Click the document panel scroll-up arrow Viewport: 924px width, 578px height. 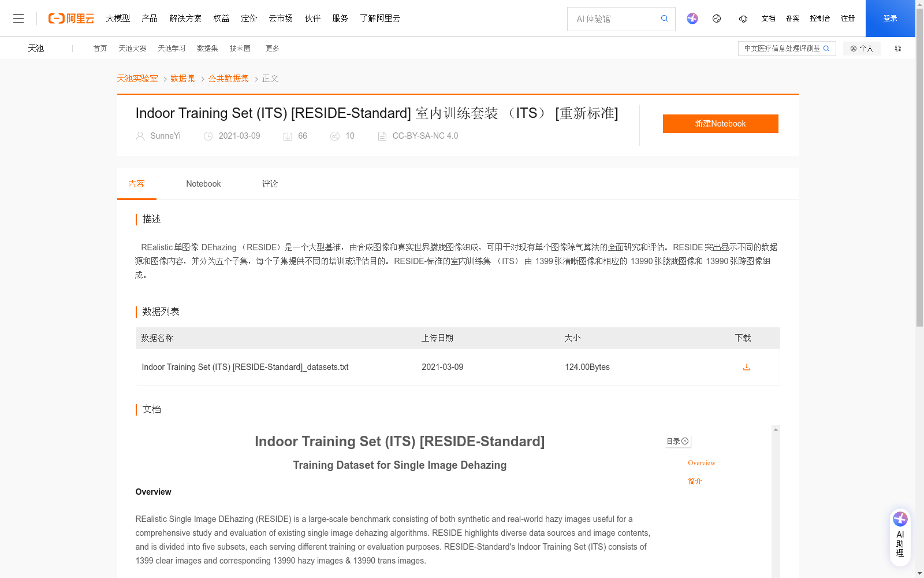776,429
